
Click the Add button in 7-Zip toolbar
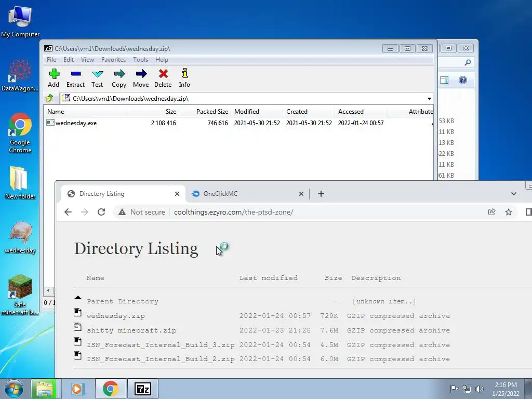pos(54,78)
